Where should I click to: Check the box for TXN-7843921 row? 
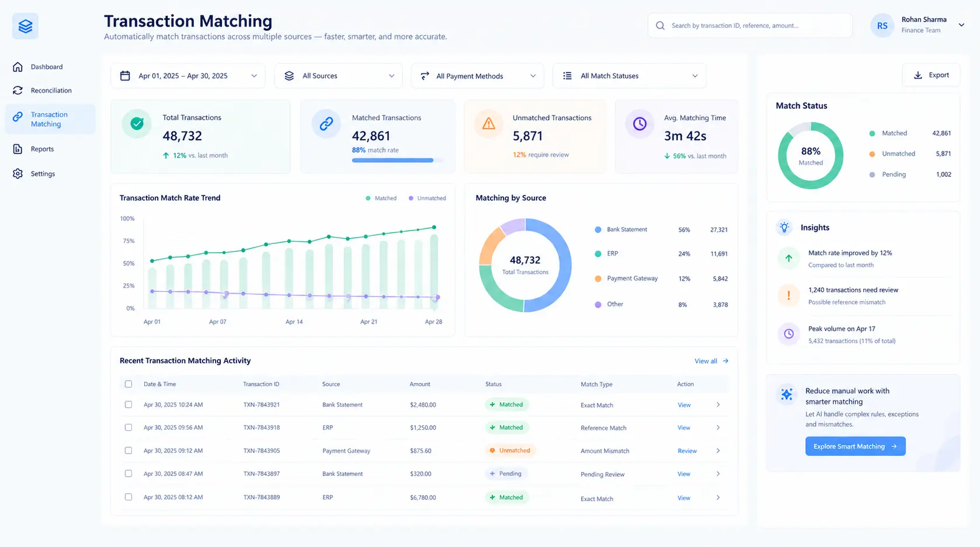coord(128,405)
